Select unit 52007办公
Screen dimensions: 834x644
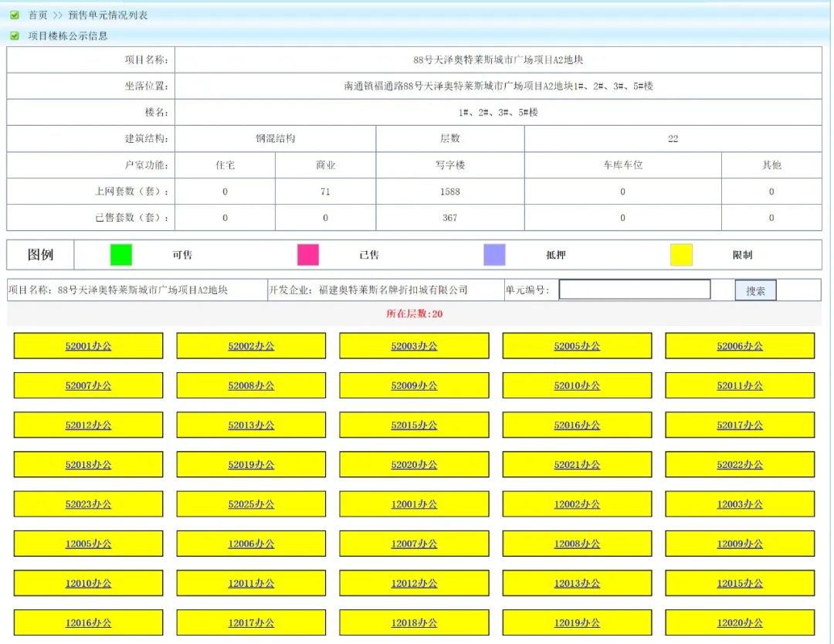[x=88, y=385]
